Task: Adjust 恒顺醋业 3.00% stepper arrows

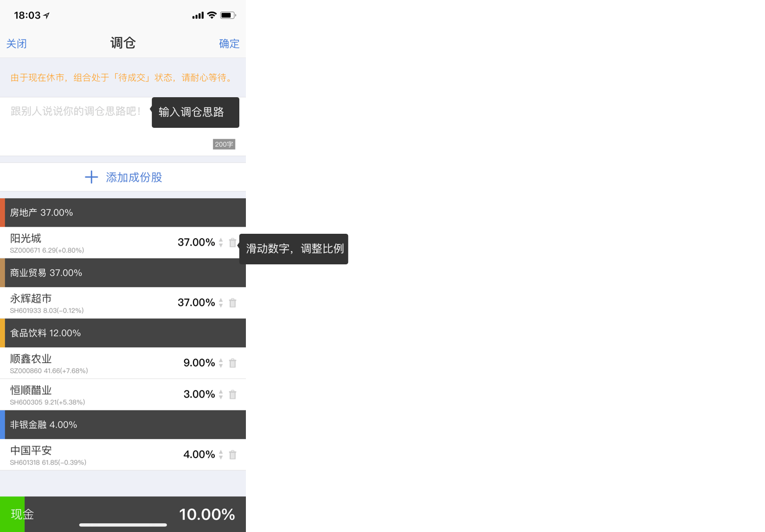Action: (221, 394)
